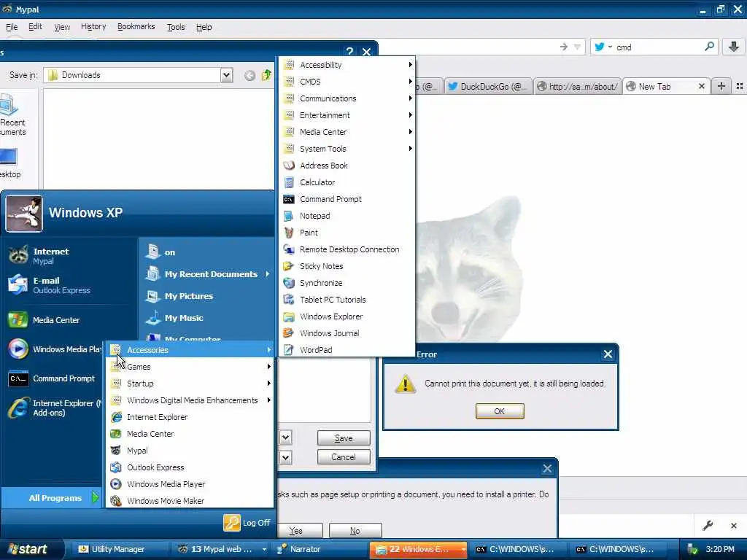Open the 22 Windows Explorer taskbar group

(x=418, y=549)
